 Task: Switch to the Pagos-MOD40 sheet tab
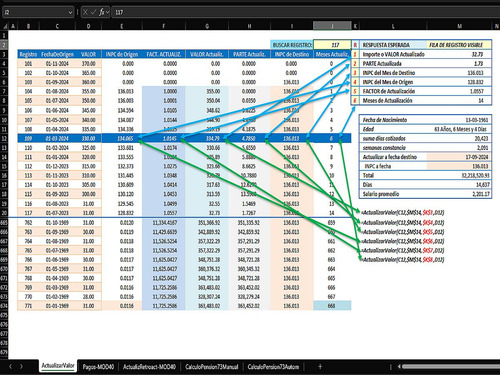(x=98, y=367)
